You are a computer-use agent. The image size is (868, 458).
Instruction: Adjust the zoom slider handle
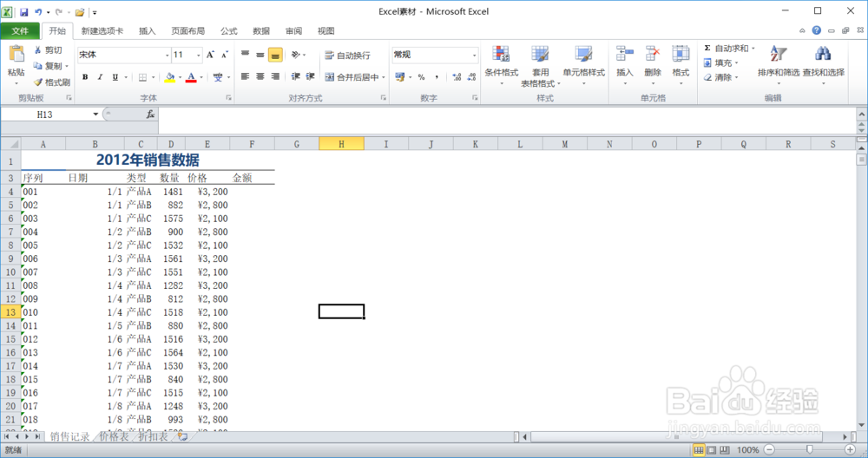click(809, 449)
